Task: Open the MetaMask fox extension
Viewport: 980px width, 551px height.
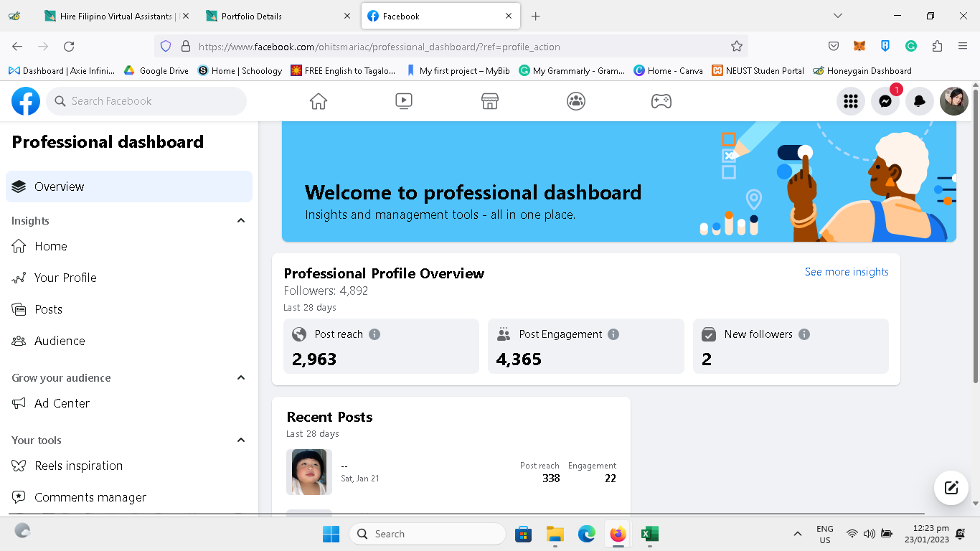Action: tap(859, 47)
